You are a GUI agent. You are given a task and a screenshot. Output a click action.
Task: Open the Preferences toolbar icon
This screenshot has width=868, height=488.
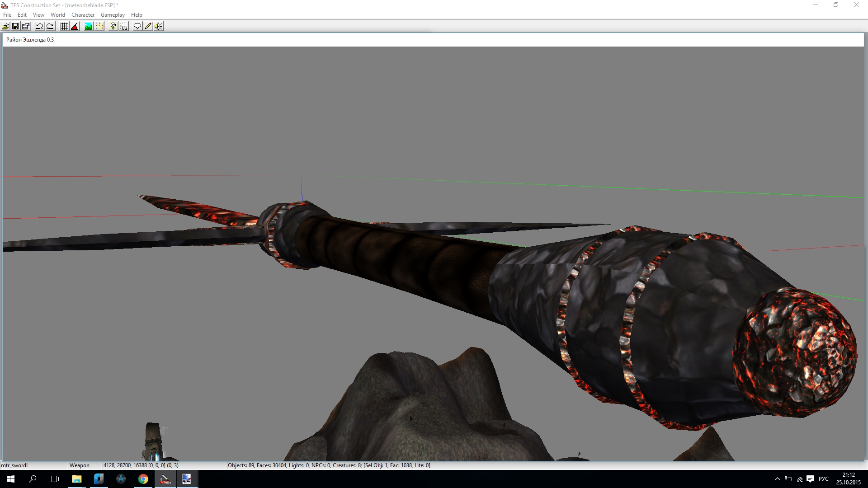pyautogui.click(x=26, y=26)
